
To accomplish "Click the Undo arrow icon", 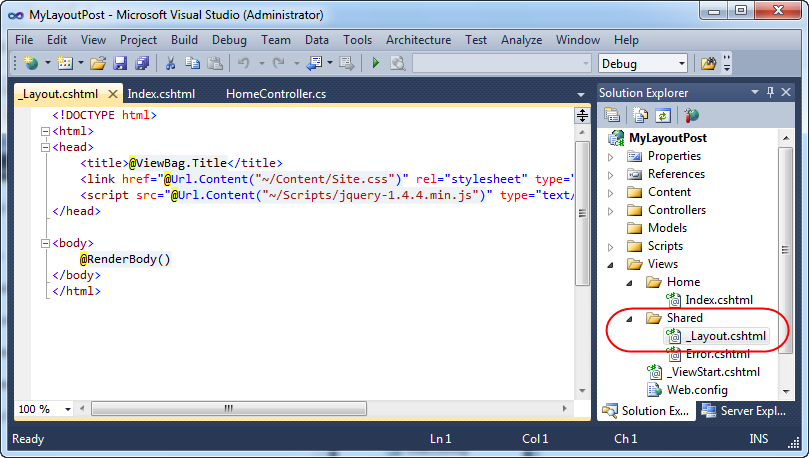I will pyautogui.click(x=244, y=63).
